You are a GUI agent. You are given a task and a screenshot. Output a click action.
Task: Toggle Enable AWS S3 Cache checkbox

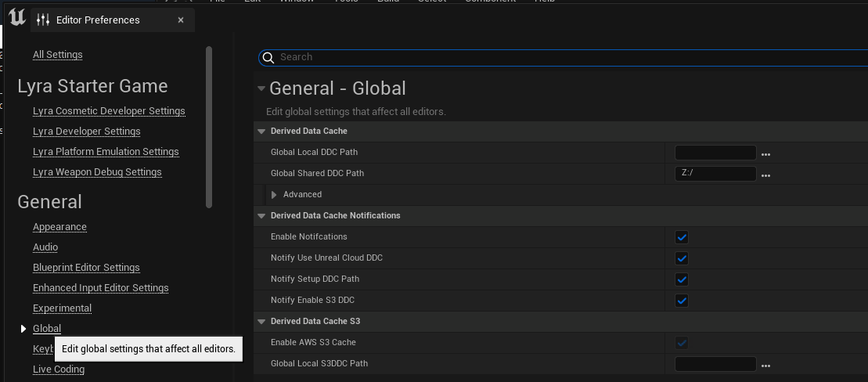[682, 343]
